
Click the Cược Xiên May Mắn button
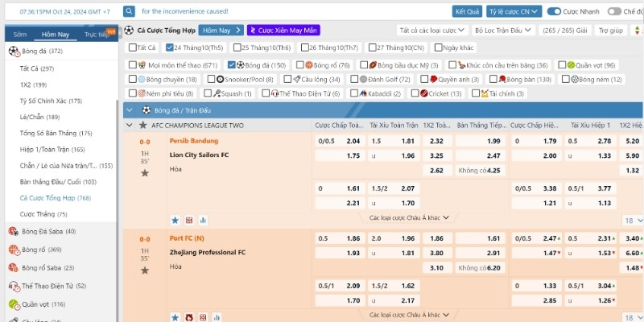click(x=283, y=30)
